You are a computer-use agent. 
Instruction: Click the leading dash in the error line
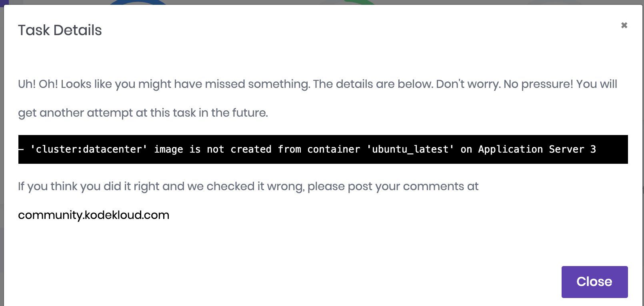coord(21,149)
